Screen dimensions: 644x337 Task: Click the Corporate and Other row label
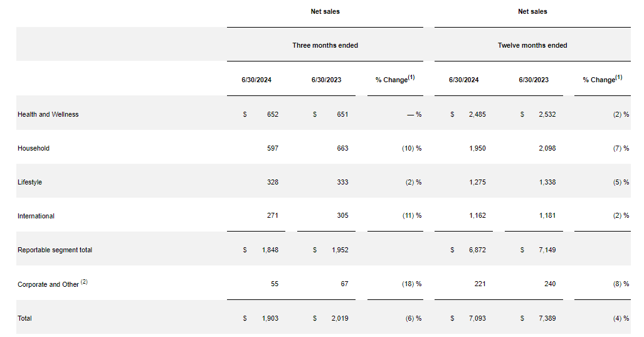49,284
